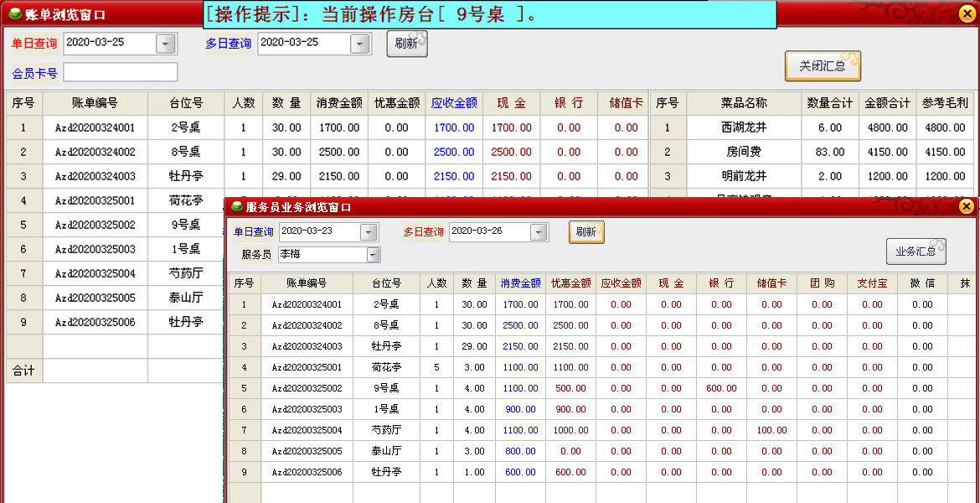Image resolution: width=980 pixels, height=503 pixels.
Task: Click 银行 amount 600.00 for 9号桌
Action: pyautogui.click(x=721, y=388)
